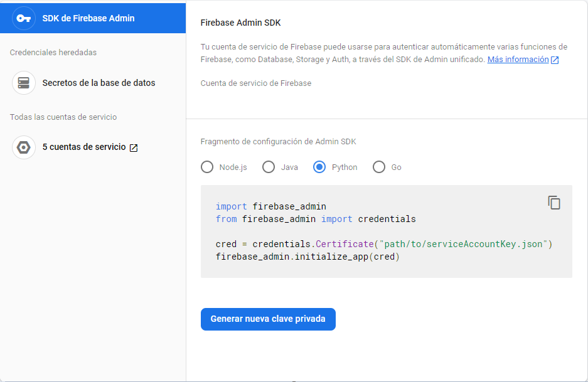The width and height of the screenshot is (588, 382).
Task: Select the Node.js language option
Action: coord(207,167)
